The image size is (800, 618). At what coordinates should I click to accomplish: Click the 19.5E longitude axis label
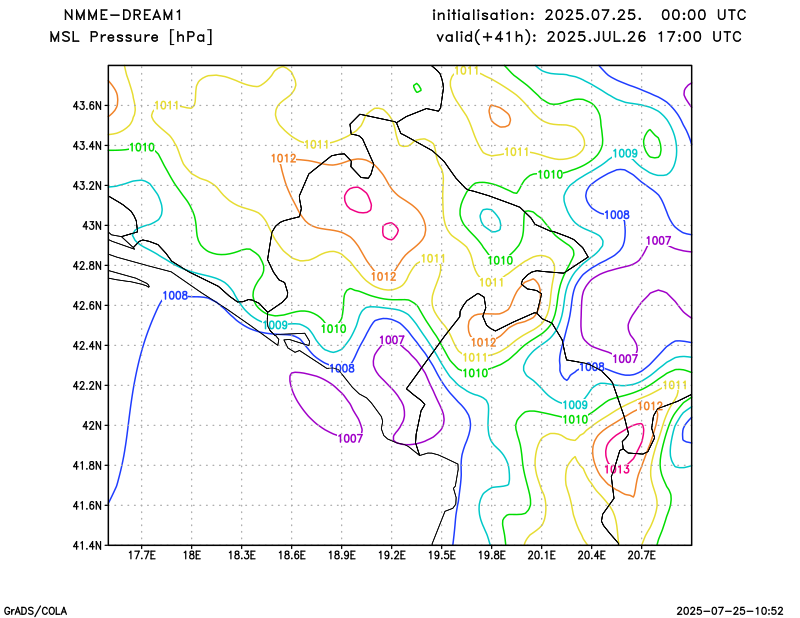click(441, 555)
